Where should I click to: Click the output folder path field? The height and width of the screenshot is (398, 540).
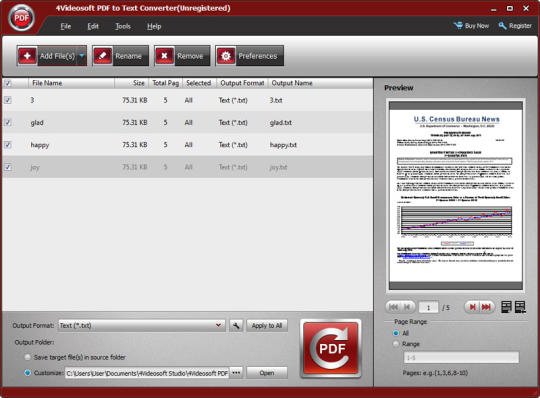click(x=147, y=373)
